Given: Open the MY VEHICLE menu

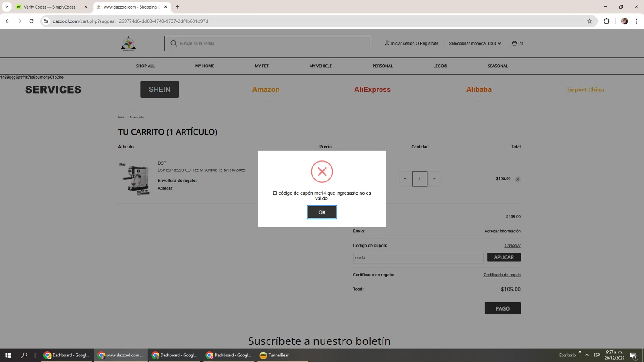Looking at the screenshot, I should pos(320,66).
